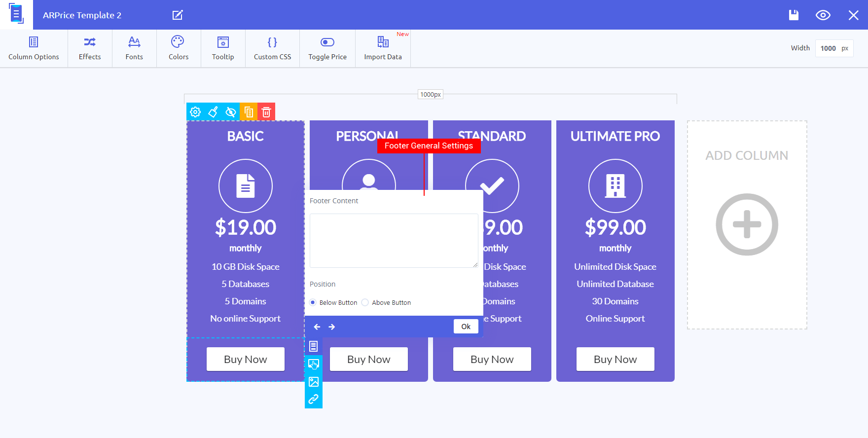Open the Custom CSS editor
The height and width of the screenshot is (438, 868).
[272, 48]
